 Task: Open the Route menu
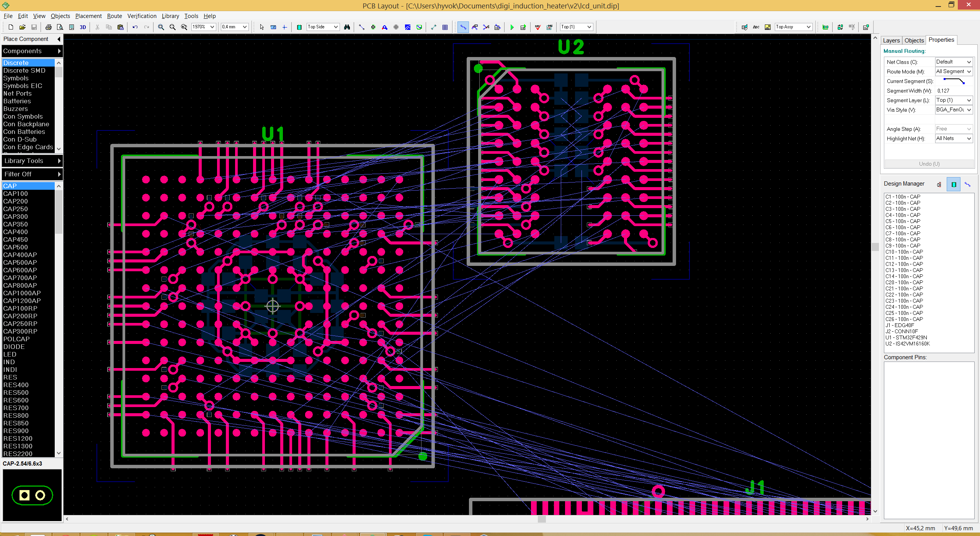(114, 16)
